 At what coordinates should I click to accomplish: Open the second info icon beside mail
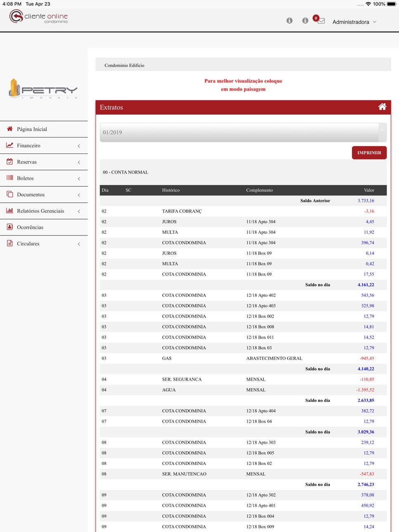[x=305, y=21]
